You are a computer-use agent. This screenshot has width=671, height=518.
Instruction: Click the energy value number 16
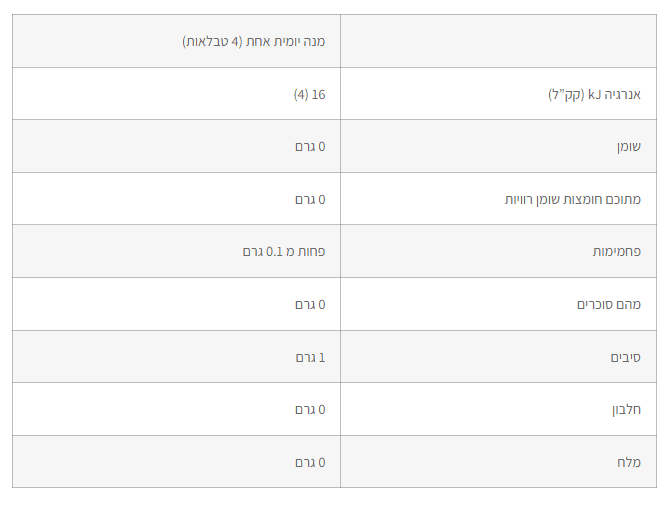(x=318, y=94)
